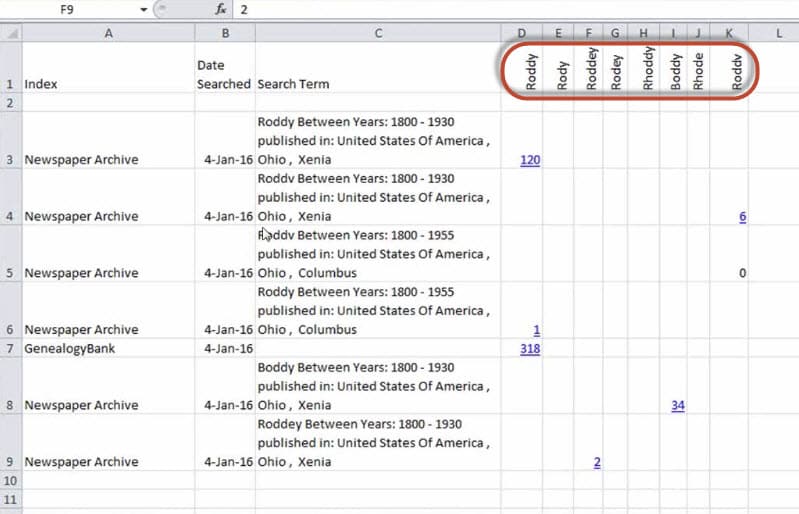The image size is (799, 514).
Task: Select the cell containing 0 in row 5
Action: 742,273
